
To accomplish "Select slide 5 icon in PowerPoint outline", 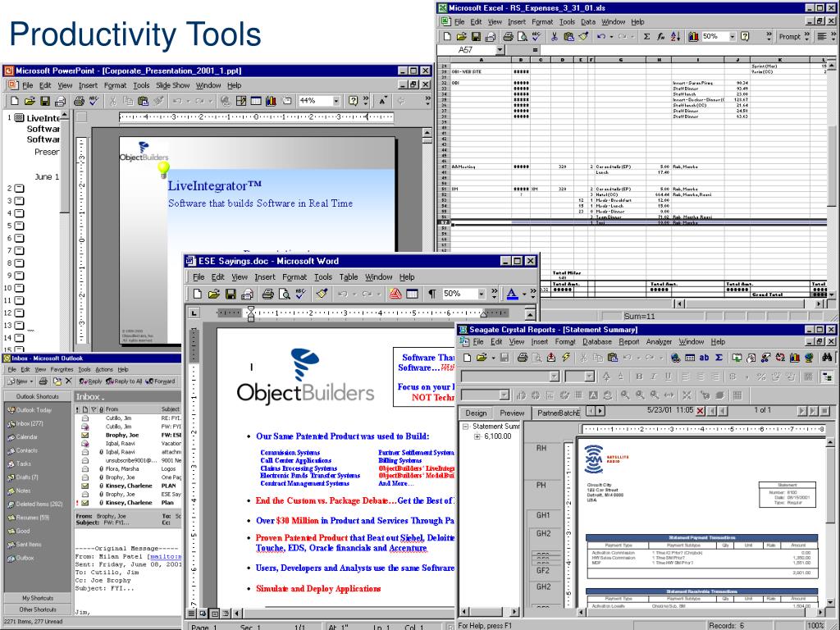I will click(x=20, y=226).
